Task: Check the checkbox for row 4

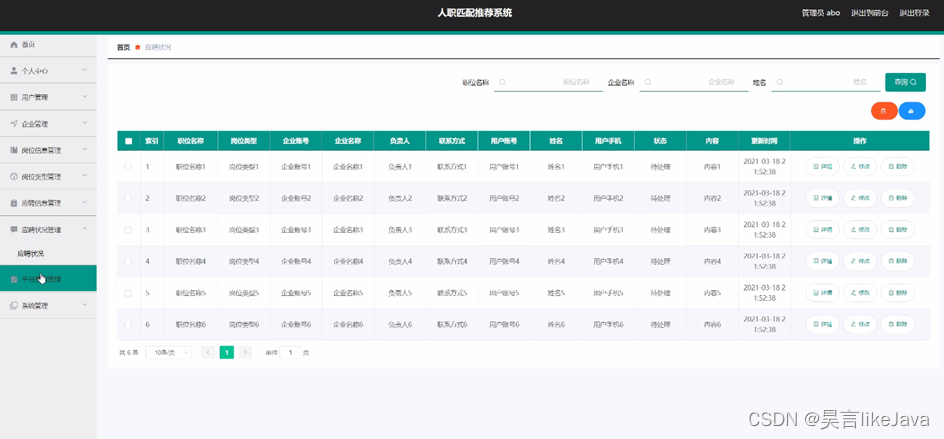Action: (x=128, y=261)
